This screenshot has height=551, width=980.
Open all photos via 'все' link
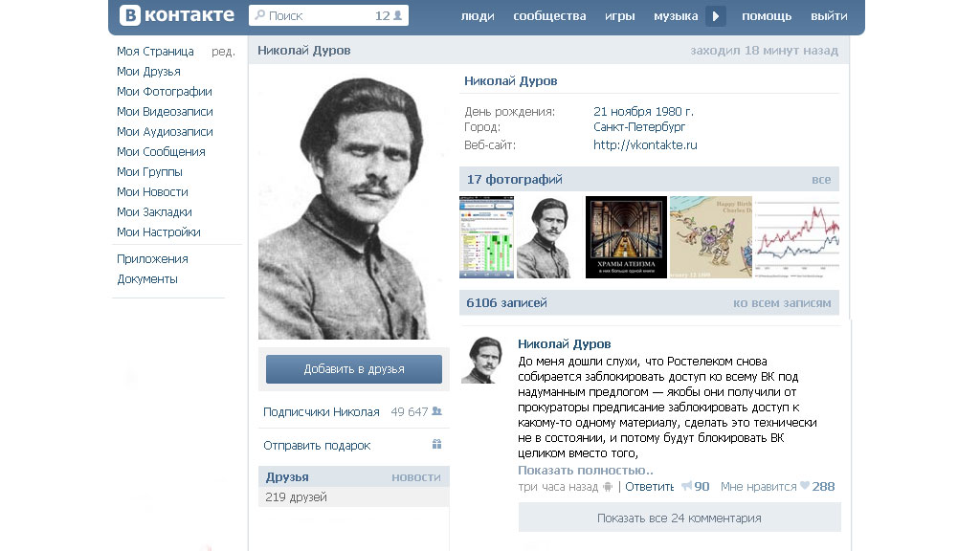[821, 180]
